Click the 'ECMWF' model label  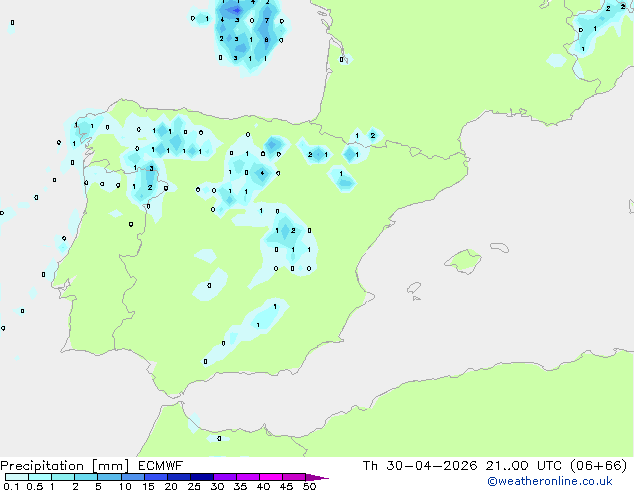click(x=161, y=466)
